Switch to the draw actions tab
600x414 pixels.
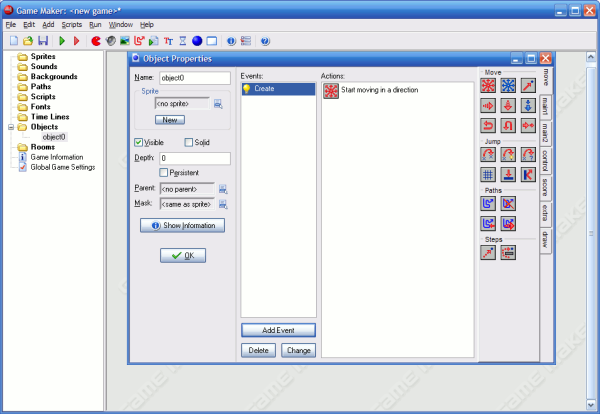click(545, 240)
